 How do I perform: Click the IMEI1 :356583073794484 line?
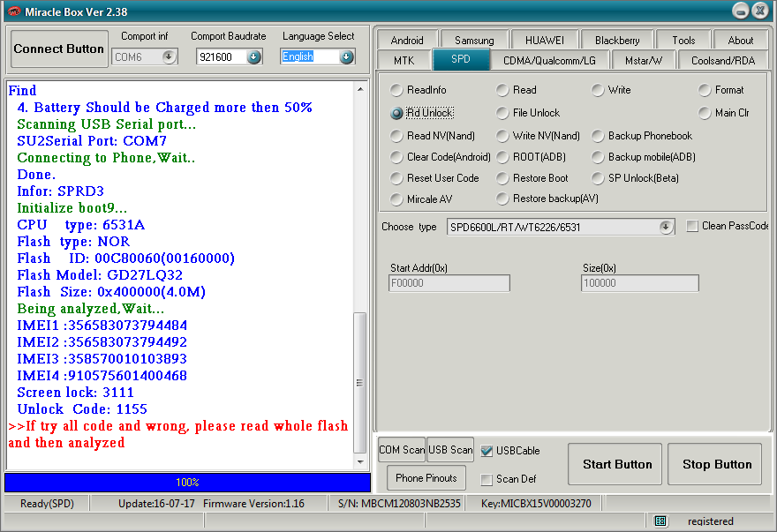point(102,326)
